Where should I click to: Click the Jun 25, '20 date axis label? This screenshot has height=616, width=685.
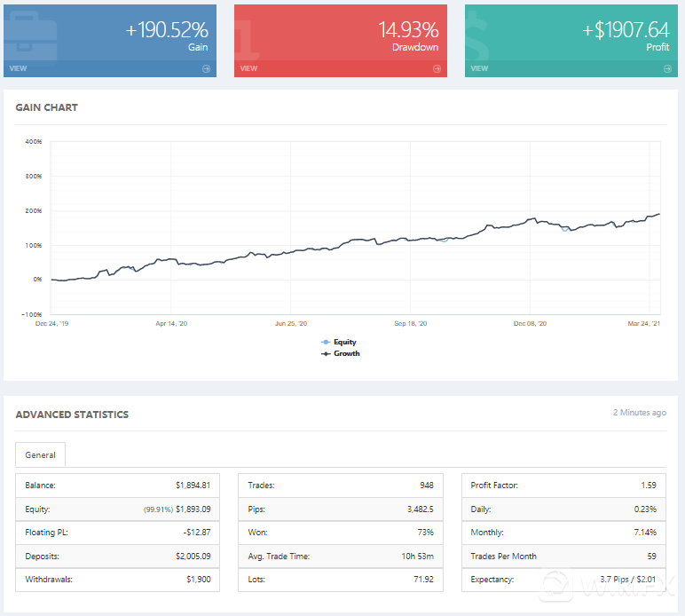click(x=291, y=324)
